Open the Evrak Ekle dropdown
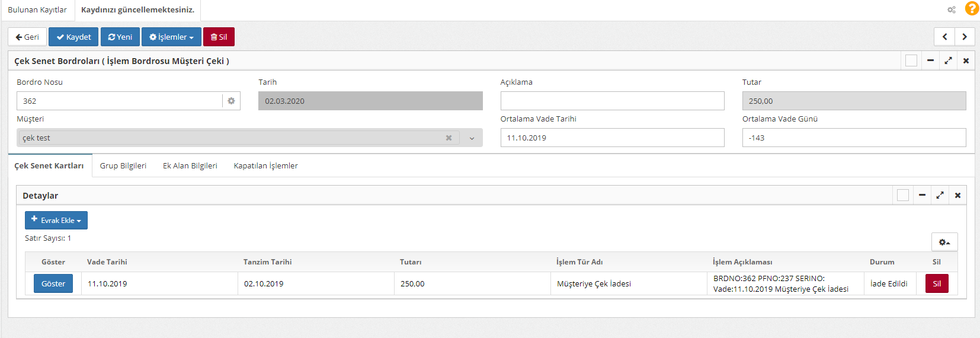Viewport: 980px width, 338px height. click(x=56, y=220)
